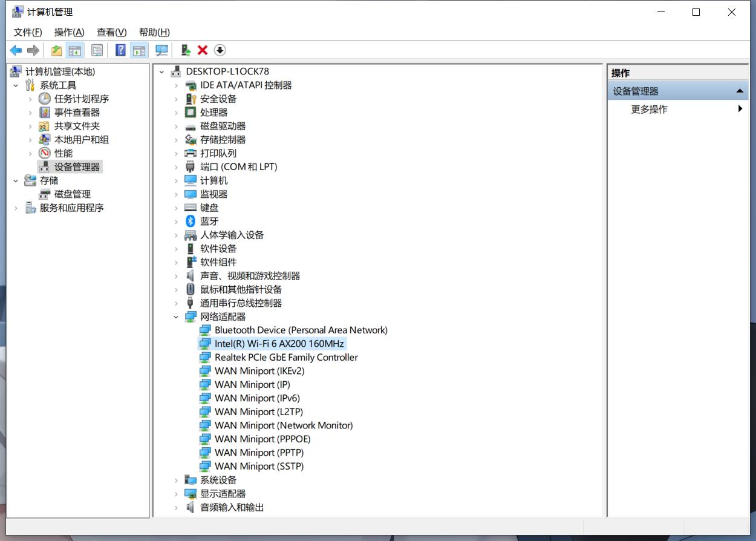Screen dimensions: 756x541
Task: Click the Help question mark toolbar icon
Action: coord(120,50)
